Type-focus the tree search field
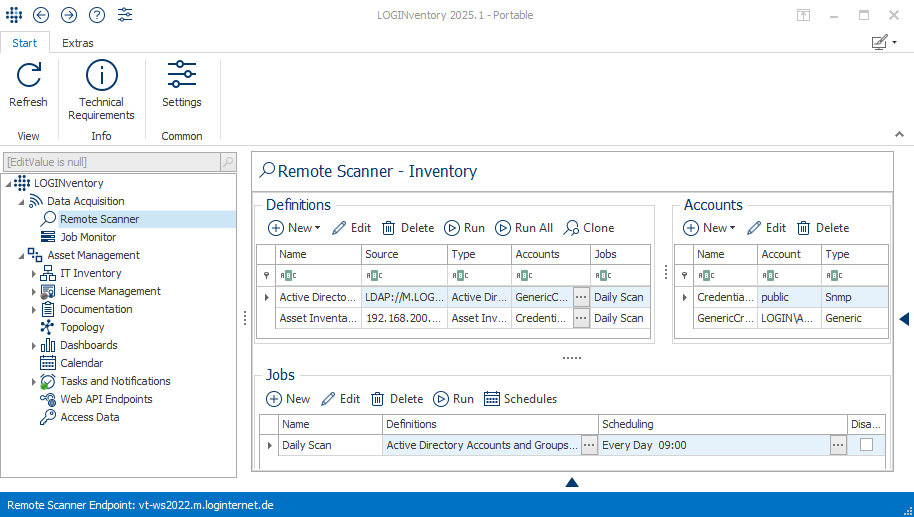This screenshot has width=914, height=517. (x=113, y=161)
